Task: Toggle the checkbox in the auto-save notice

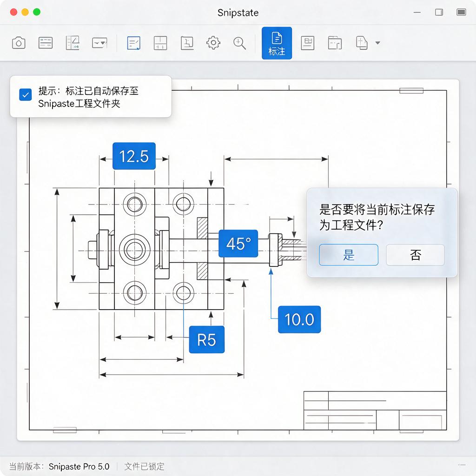Action: pos(26,95)
